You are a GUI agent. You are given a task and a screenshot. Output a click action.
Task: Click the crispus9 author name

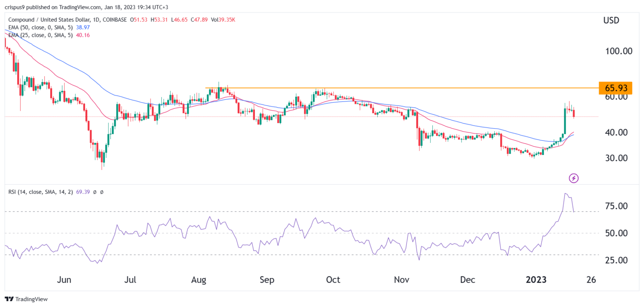point(14,6)
